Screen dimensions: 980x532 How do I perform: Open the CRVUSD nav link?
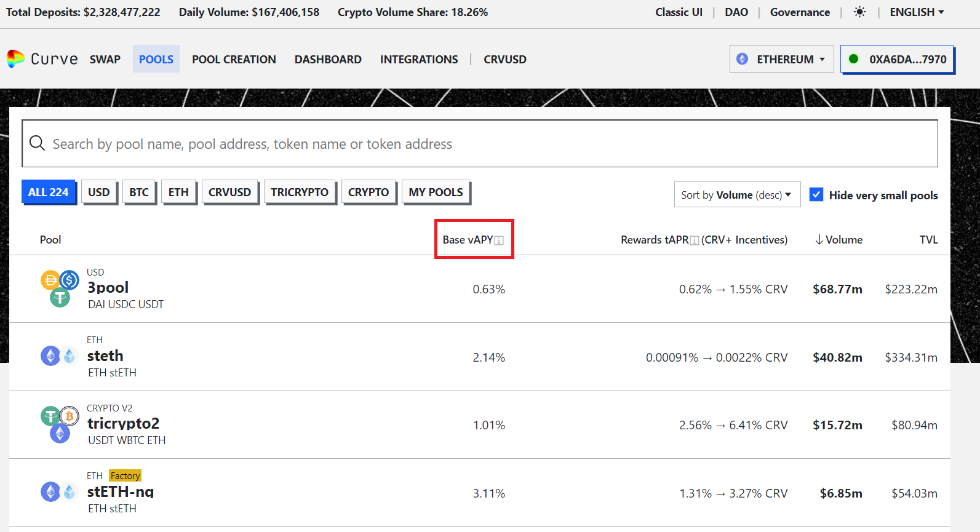point(505,59)
